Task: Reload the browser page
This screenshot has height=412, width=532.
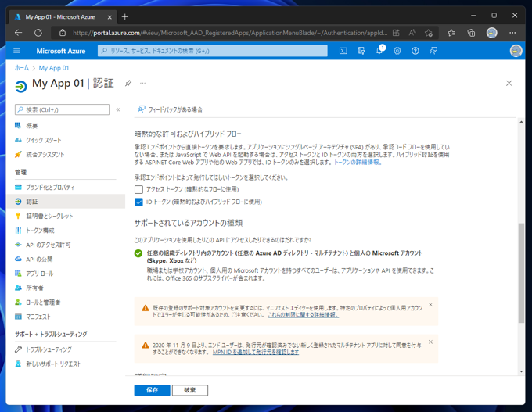Action: point(38,33)
